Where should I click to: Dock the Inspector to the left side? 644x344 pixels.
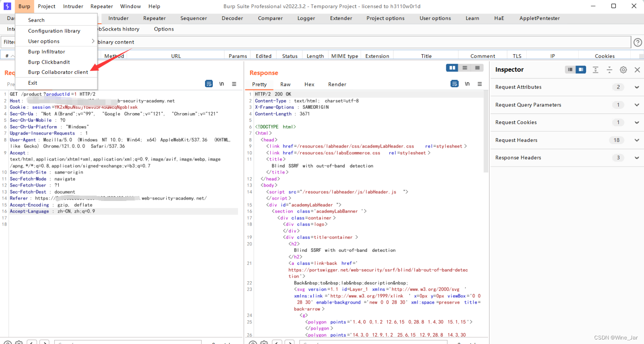click(570, 69)
